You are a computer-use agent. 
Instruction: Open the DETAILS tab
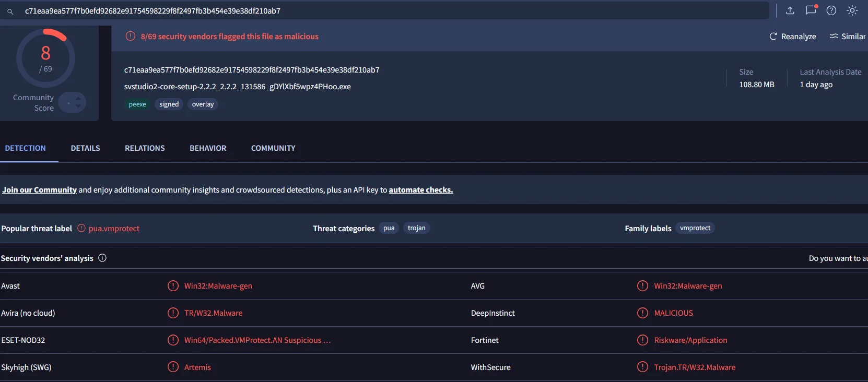pyautogui.click(x=85, y=148)
